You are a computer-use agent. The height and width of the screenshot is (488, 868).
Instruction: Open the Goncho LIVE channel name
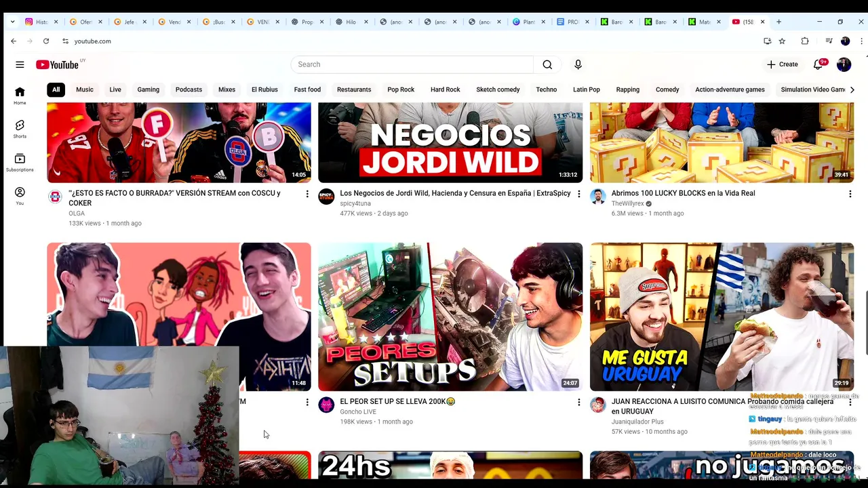click(x=358, y=411)
